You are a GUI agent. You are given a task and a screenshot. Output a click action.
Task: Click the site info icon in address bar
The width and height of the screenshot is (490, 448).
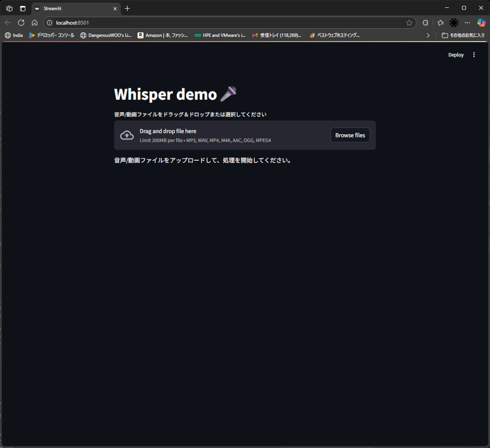pos(49,23)
